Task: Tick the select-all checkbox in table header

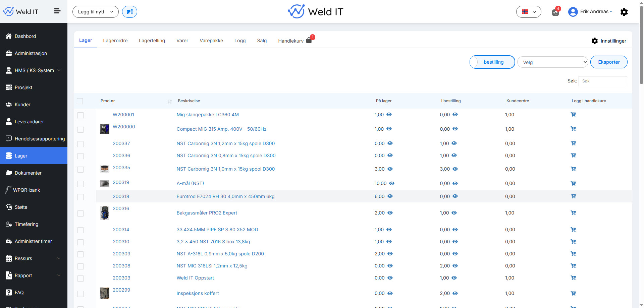Action: 80,101
